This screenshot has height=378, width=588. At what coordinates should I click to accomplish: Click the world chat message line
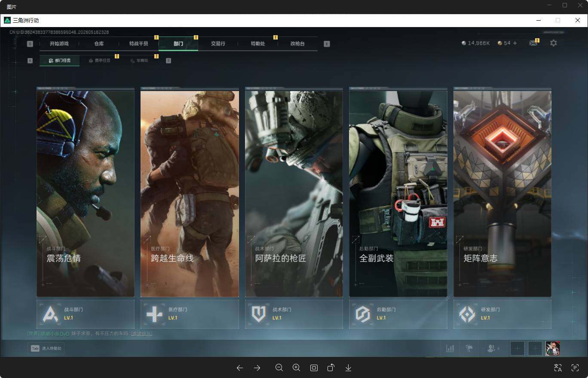pyautogui.click(x=90, y=334)
